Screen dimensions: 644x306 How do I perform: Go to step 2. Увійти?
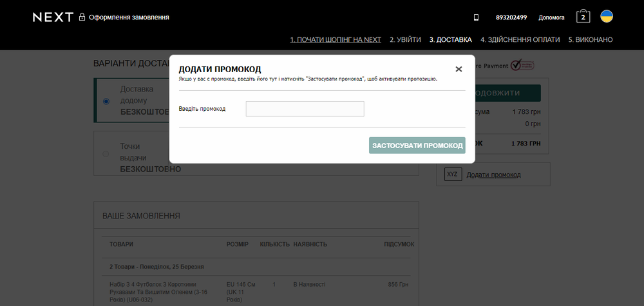[x=405, y=40]
